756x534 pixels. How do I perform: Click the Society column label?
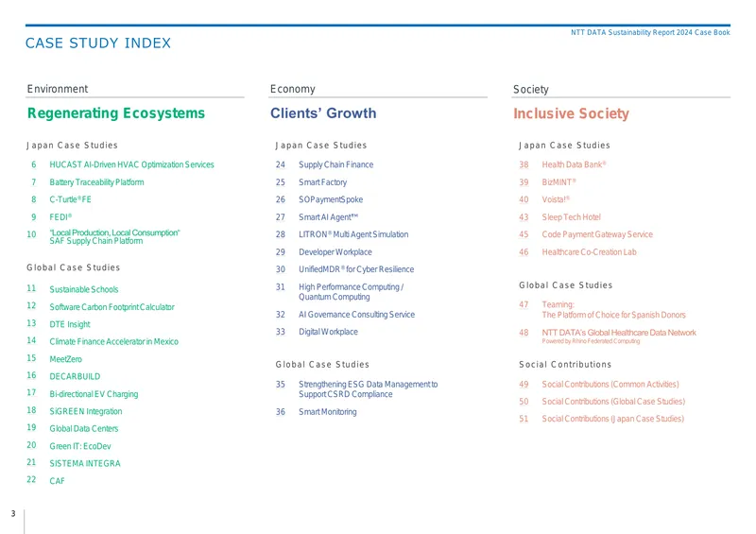point(531,90)
